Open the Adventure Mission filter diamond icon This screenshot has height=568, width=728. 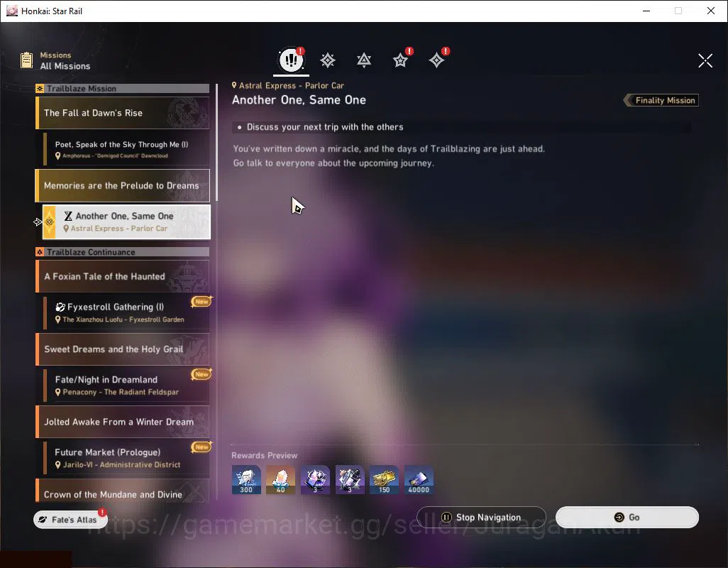(x=436, y=60)
